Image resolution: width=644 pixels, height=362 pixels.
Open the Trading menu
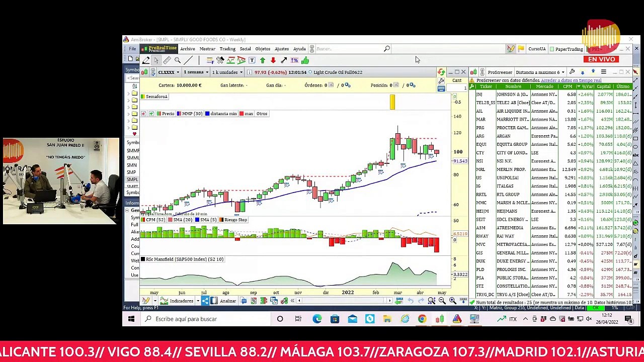(227, 49)
